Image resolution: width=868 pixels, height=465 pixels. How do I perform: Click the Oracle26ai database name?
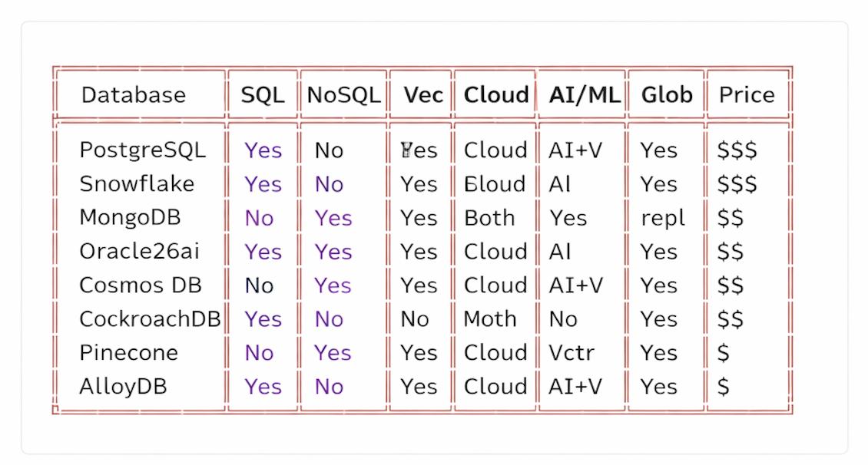click(139, 252)
